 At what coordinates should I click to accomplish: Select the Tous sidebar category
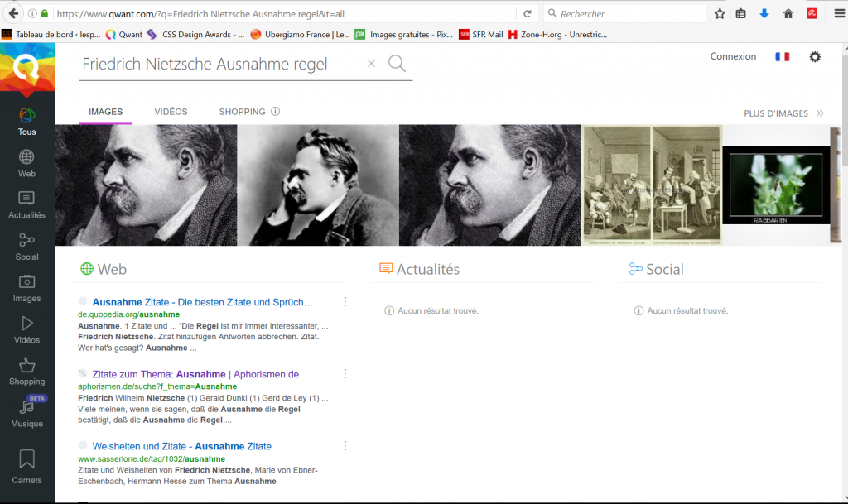tap(26, 122)
